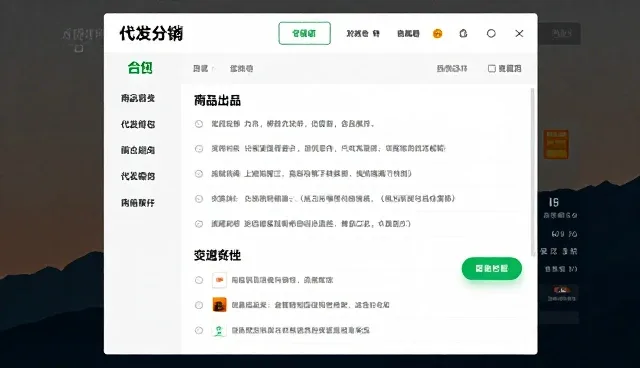Tick the checkbox at the toolbar's right end
The width and height of the screenshot is (640, 368).
(x=492, y=69)
